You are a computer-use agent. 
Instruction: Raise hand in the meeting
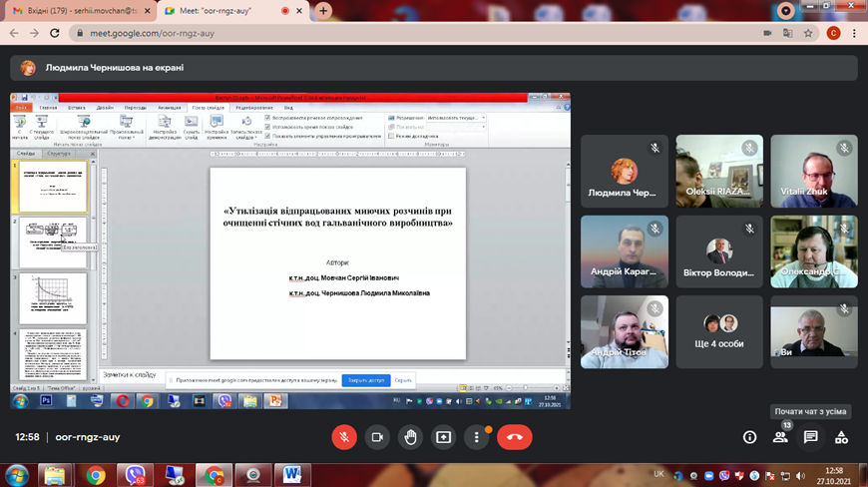click(410, 437)
